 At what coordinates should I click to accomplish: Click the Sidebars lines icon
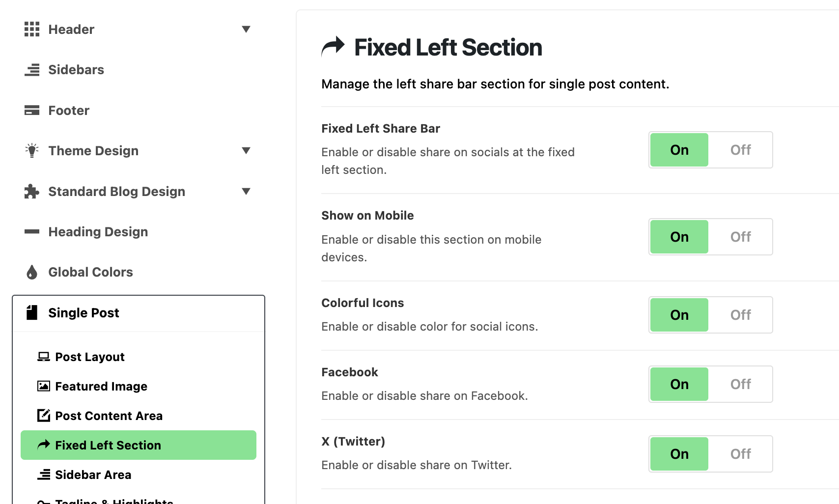coord(32,70)
